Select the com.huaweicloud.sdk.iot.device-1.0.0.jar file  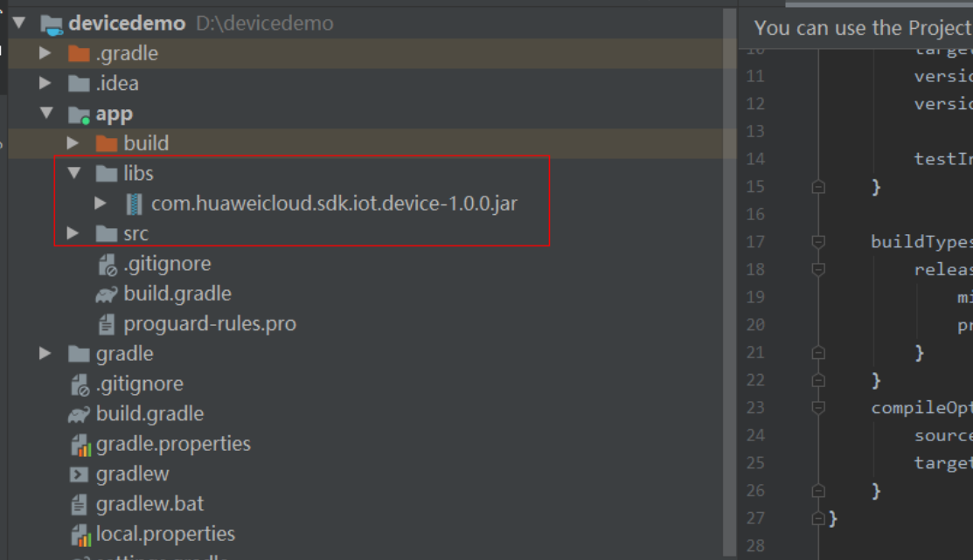[334, 204]
